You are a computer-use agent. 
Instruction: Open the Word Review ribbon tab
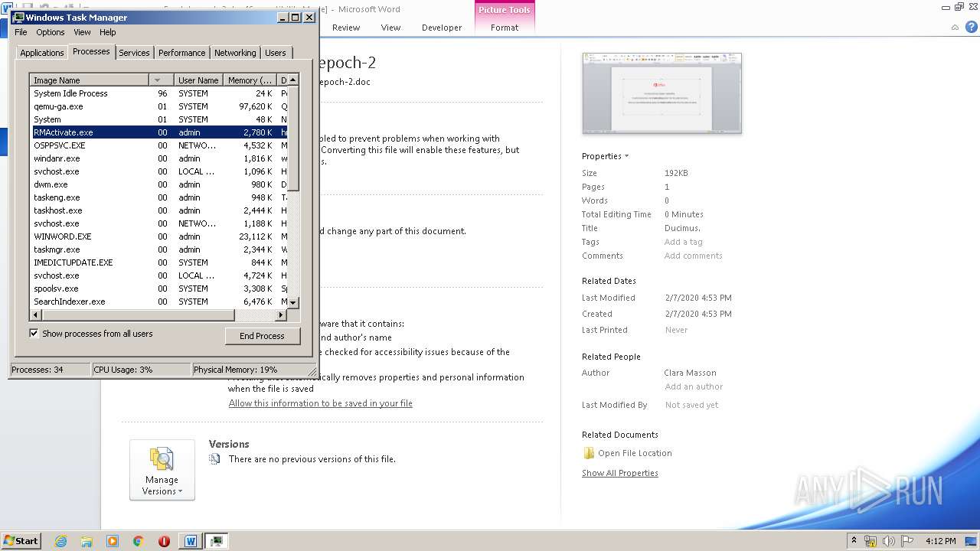coord(346,28)
